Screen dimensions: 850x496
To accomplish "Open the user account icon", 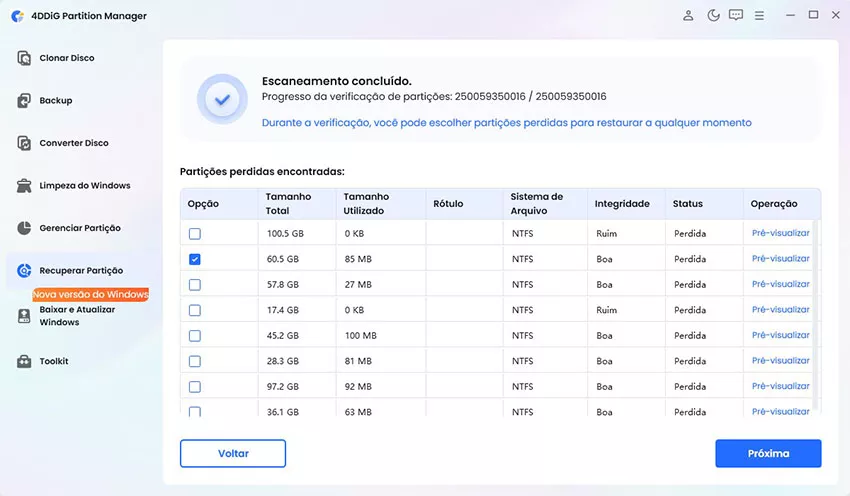I will [x=688, y=15].
